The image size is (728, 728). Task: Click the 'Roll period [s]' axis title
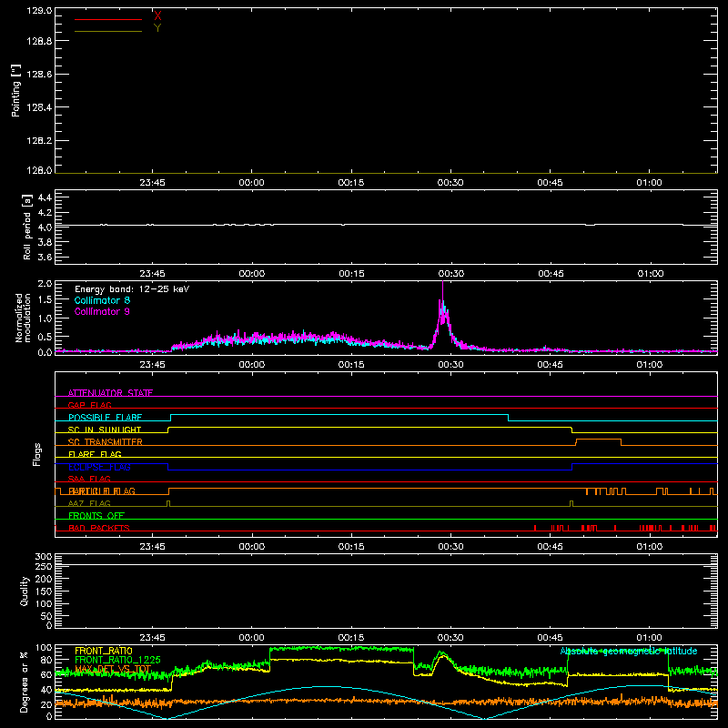[x=27, y=227]
